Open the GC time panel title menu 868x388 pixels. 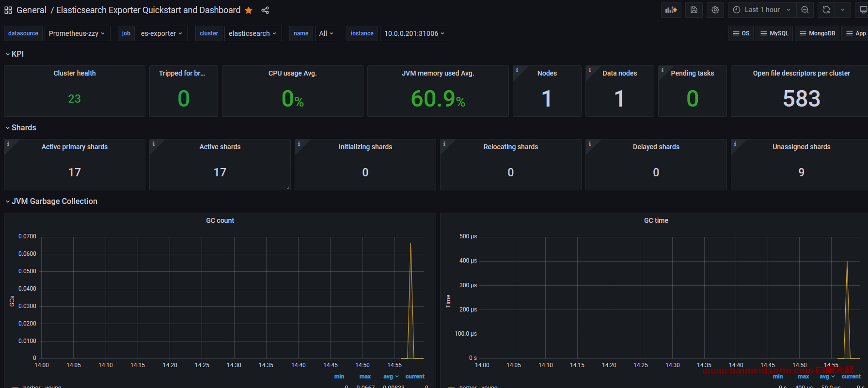tap(656, 220)
